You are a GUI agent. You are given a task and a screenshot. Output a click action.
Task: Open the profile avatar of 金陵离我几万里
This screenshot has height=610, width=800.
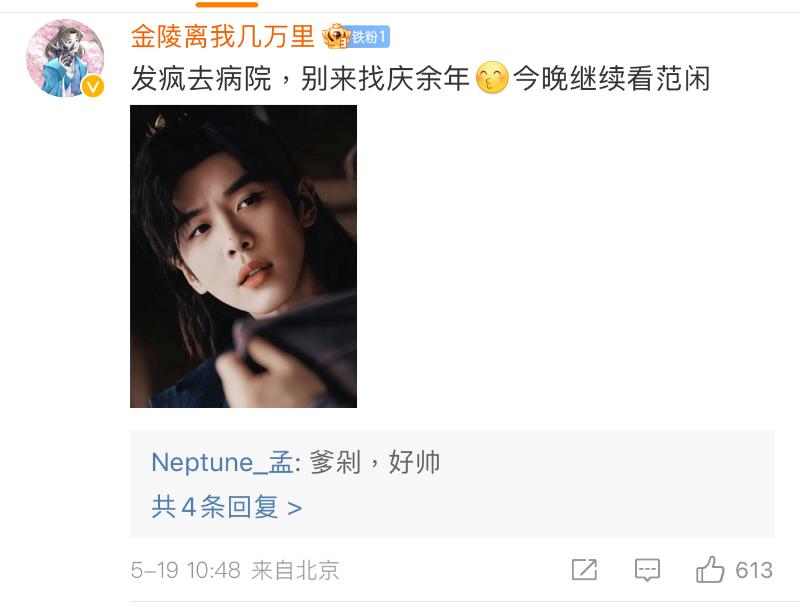click(x=65, y=57)
